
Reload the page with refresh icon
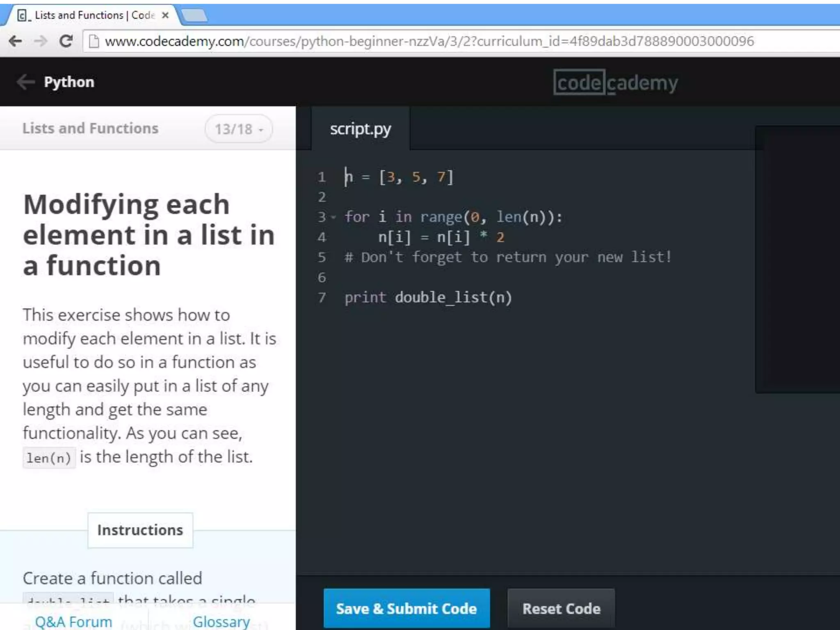tap(66, 41)
